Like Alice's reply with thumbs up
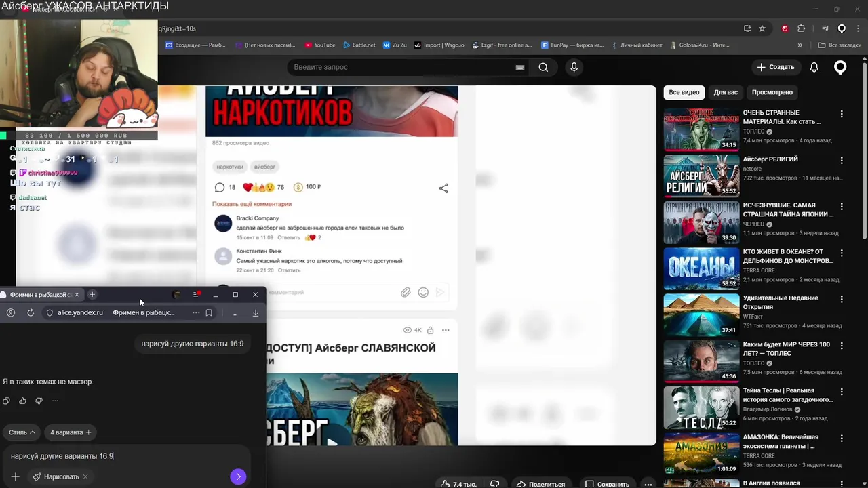The width and height of the screenshot is (868, 488). pyautogui.click(x=22, y=401)
